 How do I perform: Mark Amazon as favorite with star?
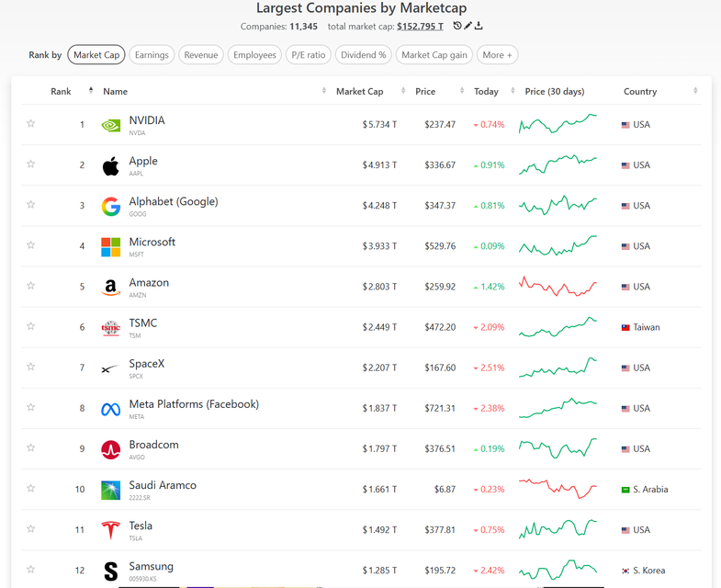(x=31, y=285)
